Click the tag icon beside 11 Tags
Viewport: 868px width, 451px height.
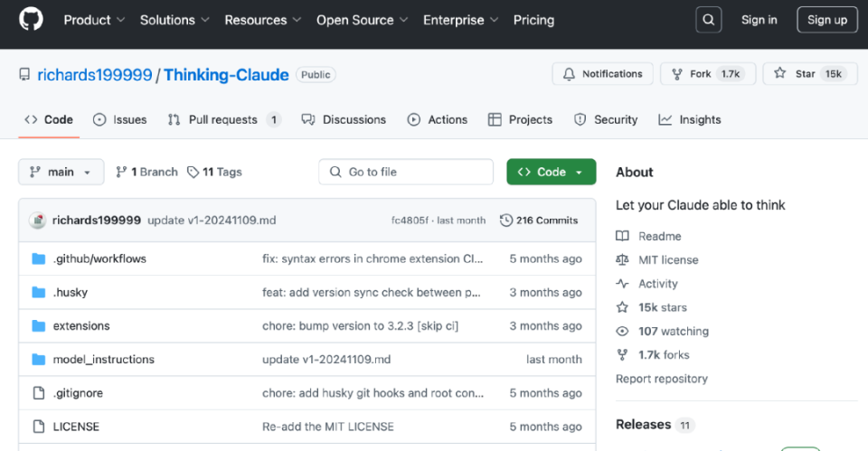coord(193,172)
